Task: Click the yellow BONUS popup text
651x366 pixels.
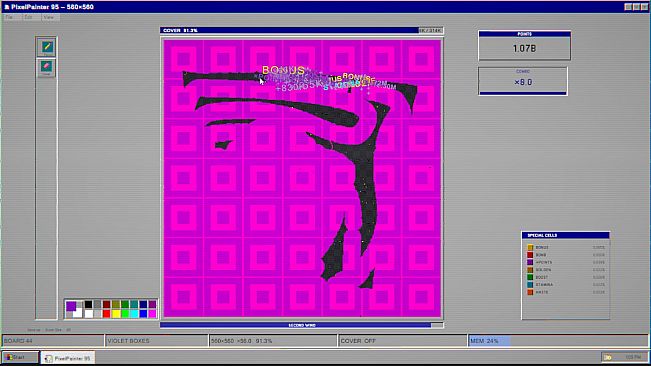Action: (284, 70)
